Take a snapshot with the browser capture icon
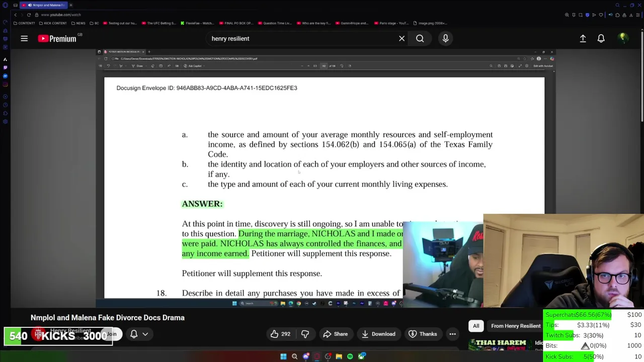Image resolution: width=644 pixels, height=362 pixels. (580, 15)
